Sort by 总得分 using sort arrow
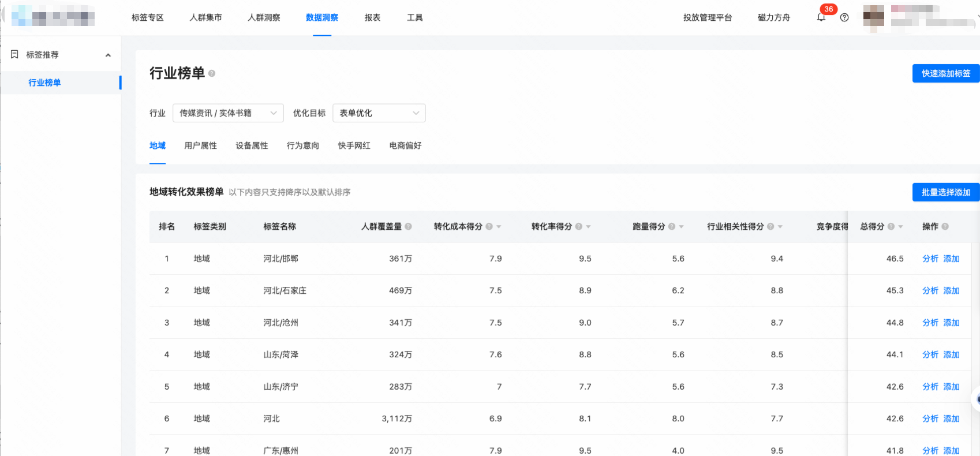 [x=900, y=227]
